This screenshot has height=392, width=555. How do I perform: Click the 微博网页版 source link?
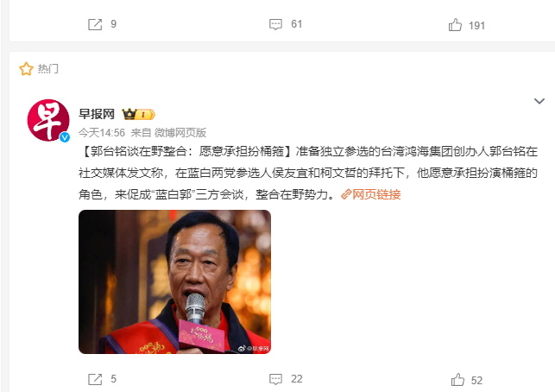(x=180, y=133)
